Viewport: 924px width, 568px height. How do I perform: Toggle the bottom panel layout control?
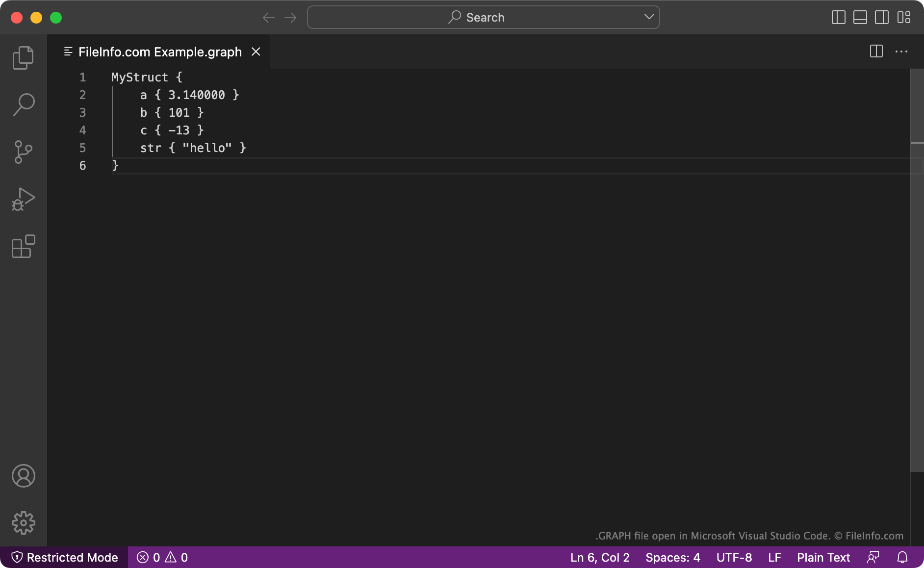coord(860,17)
